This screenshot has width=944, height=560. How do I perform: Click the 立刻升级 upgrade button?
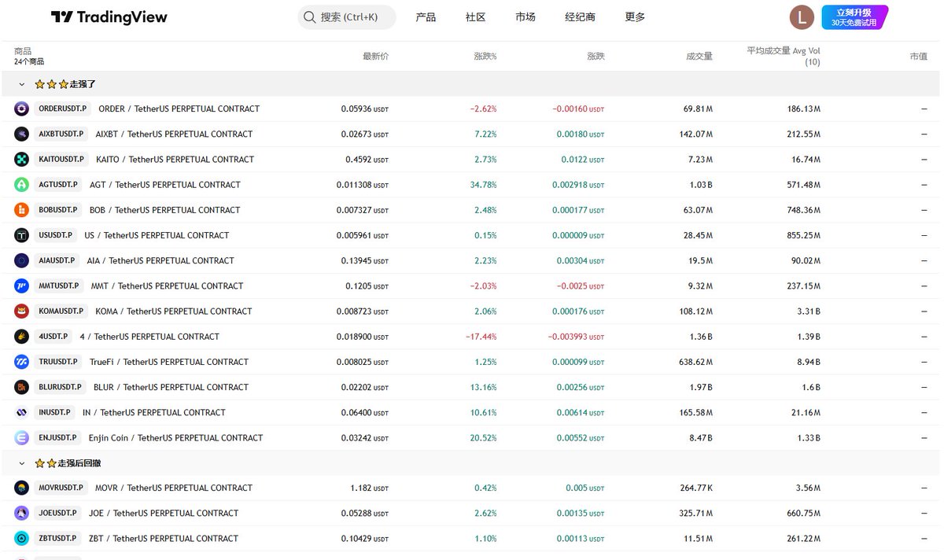[854, 17]
